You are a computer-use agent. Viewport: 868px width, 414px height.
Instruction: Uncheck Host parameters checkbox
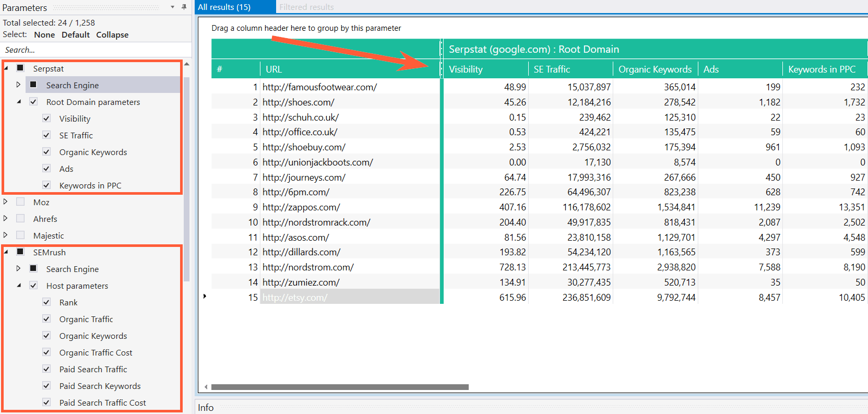[x=33, y=286]
